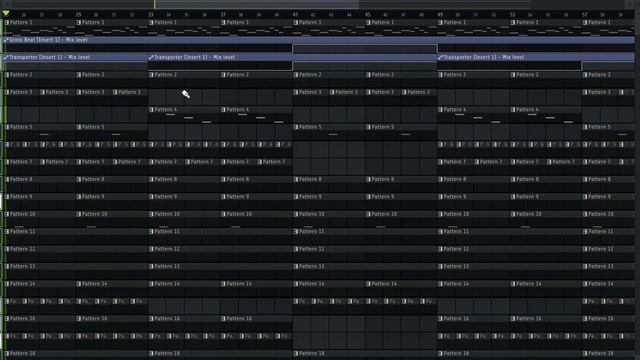
Task: Select the Pattern 11 clip title at bar 57
Action: pyautogui.click(x=600, y=231)
